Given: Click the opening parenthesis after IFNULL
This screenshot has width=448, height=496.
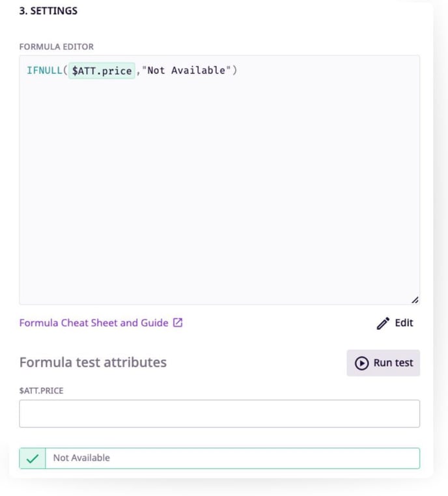Looking at the screenshot, I should click(65, 70).
